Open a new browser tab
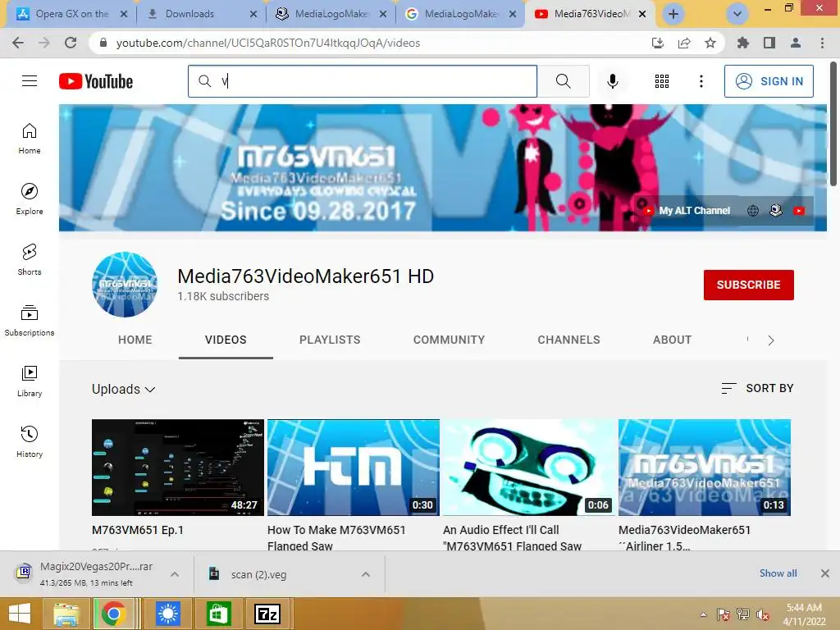Screen dimensions: 840x630 [673, 14]
